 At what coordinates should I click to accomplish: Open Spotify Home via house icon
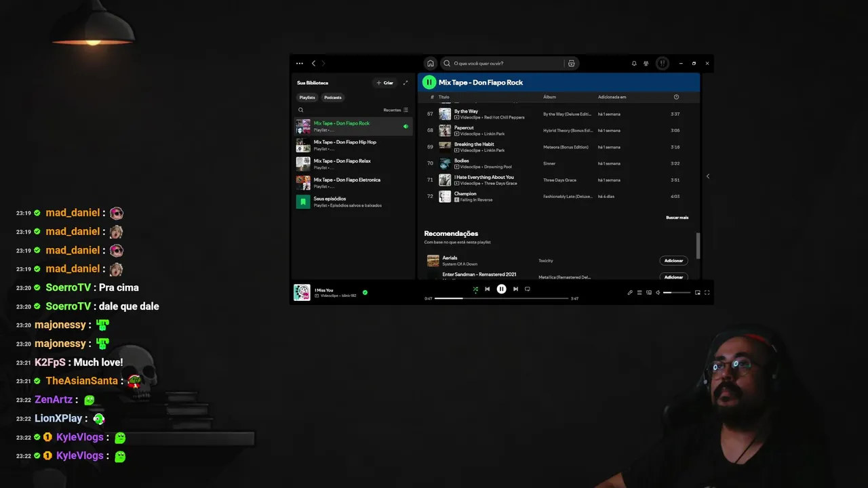(x=430, y=63)
